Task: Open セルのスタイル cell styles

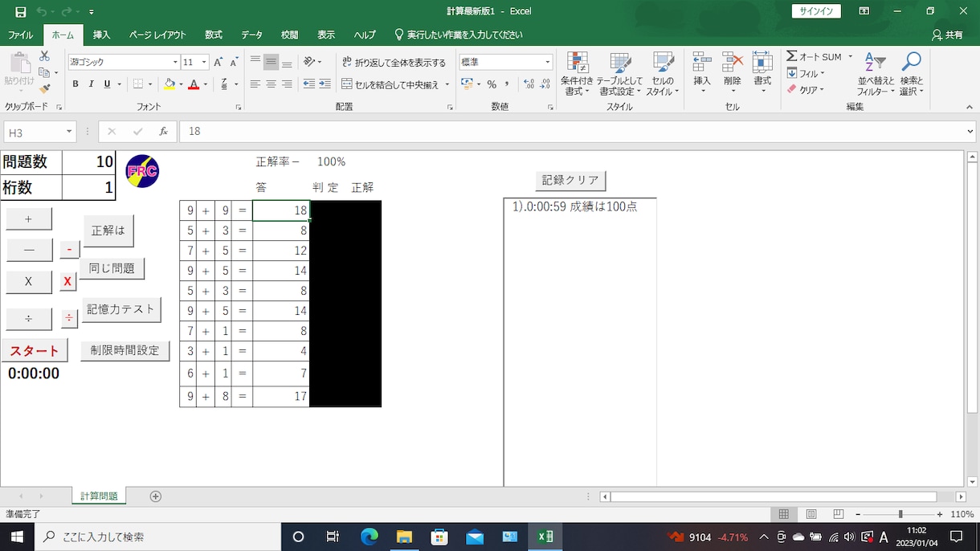Action: point(663,74)
